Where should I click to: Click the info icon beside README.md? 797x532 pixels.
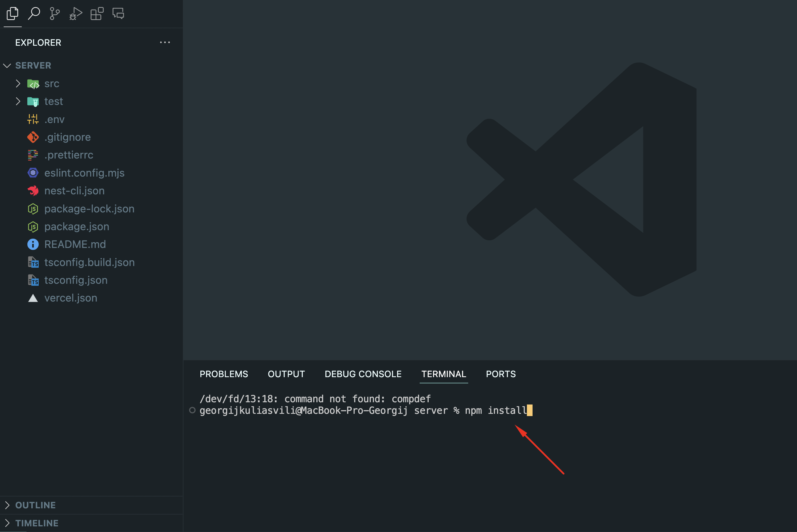point(33,244)
